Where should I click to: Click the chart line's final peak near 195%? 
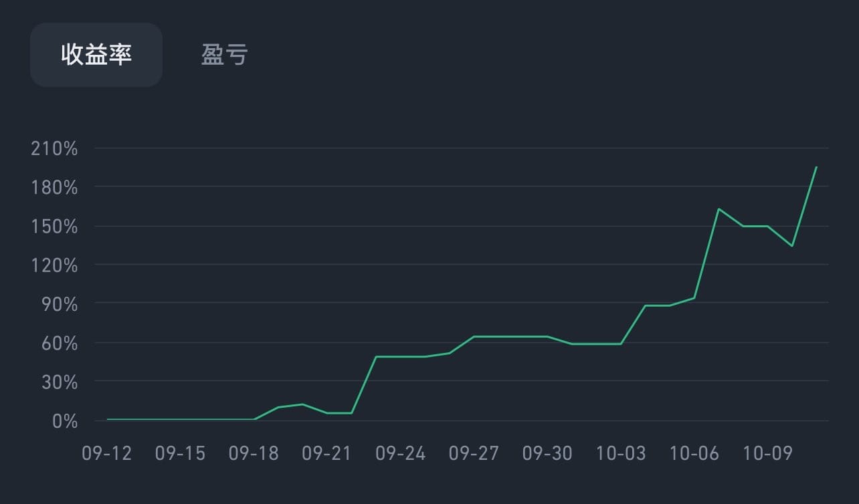[x=816, y=167]
